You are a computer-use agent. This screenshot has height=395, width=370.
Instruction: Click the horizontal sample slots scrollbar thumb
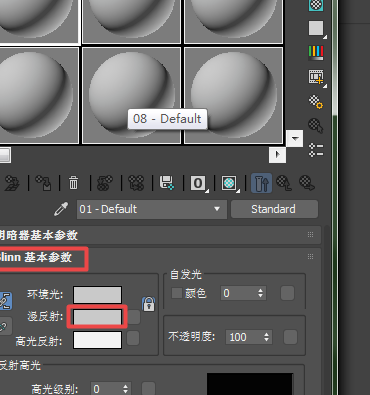point(5,155)
